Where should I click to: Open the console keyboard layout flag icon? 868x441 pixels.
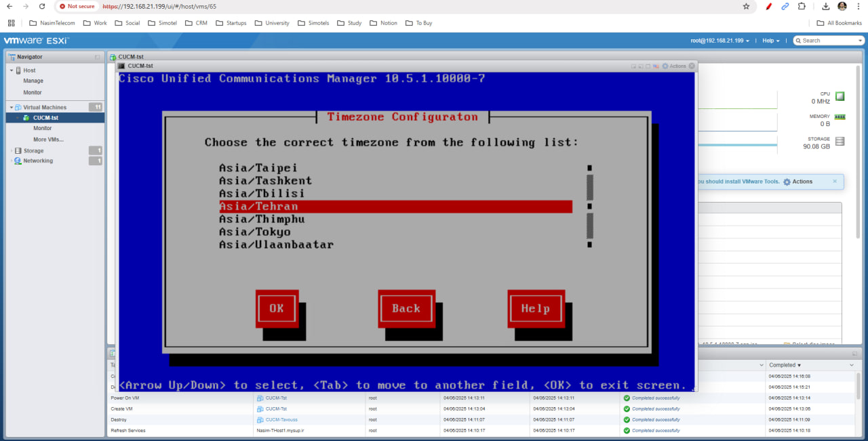point(656,66)
